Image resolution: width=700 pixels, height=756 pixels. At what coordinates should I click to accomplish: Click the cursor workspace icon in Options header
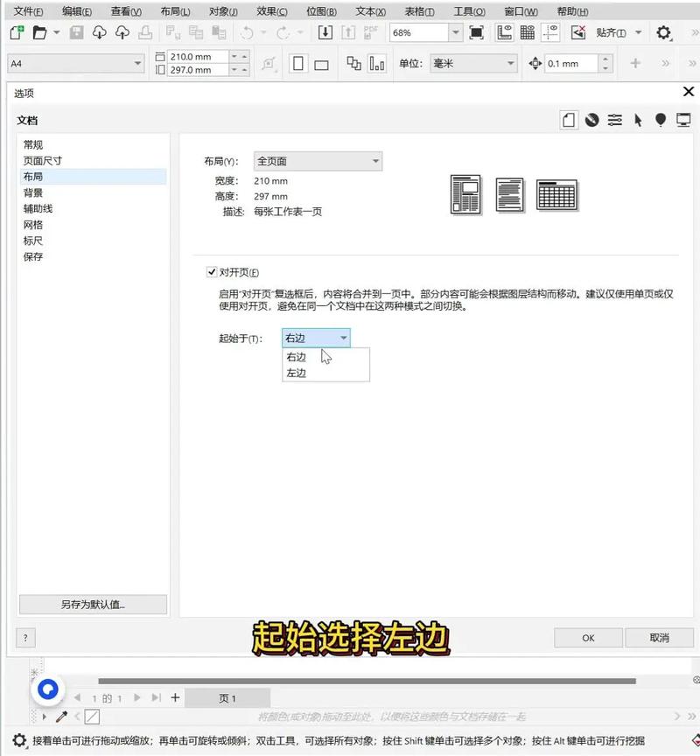point(638,118)
